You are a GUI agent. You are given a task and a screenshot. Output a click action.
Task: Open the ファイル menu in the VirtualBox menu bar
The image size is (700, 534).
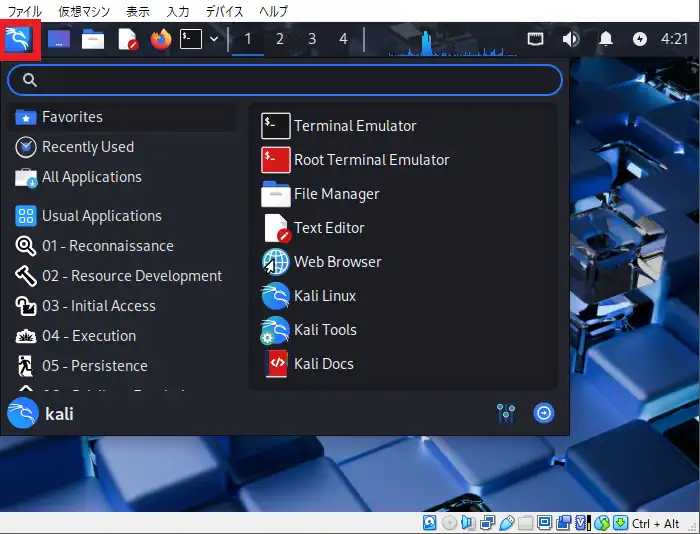[x=25, y=11]
